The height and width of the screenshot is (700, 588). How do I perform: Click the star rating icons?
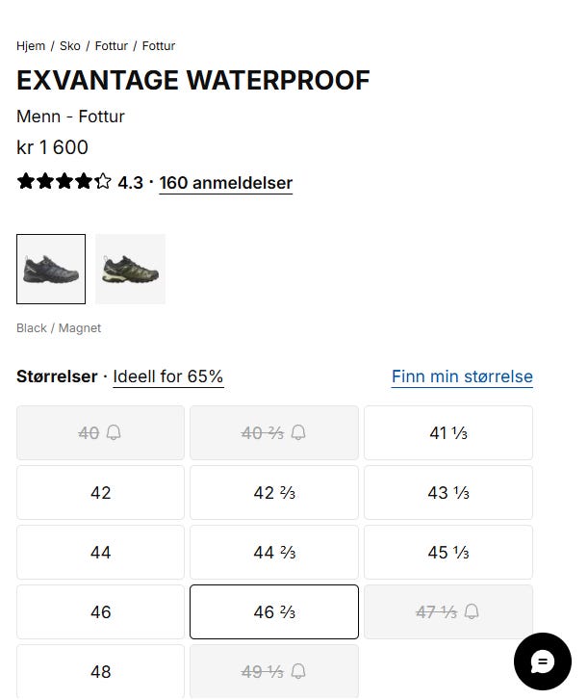(x=64, y=182)
